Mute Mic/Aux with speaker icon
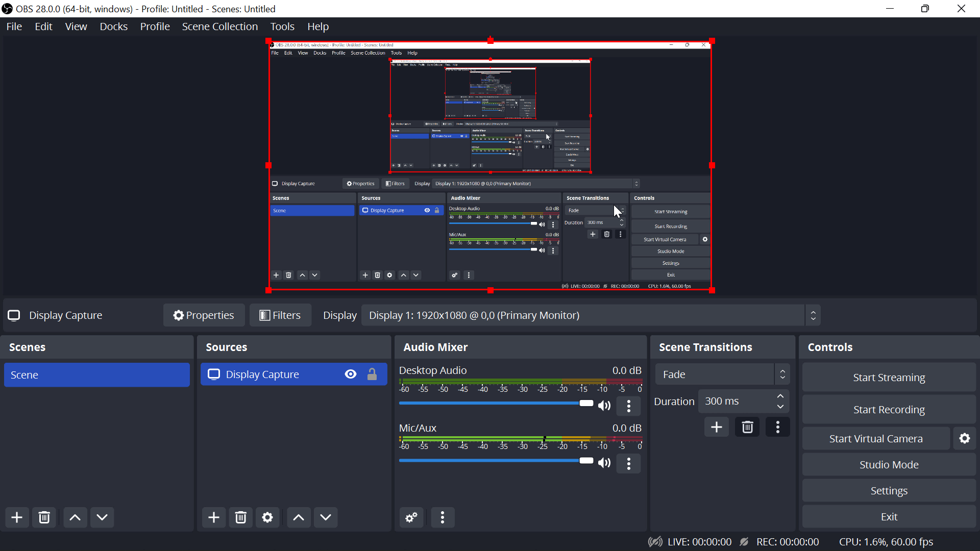Viewport: 980px width, 551px height. (604, 463)
